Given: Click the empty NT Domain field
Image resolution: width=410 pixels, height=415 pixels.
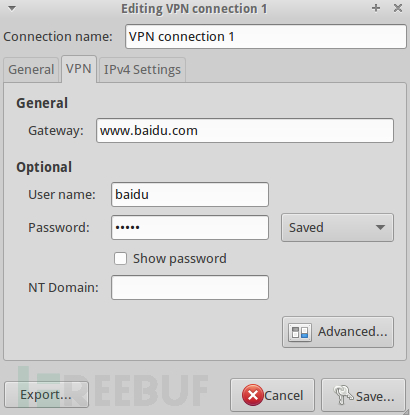Looking at the screenshot, I should (190, 287).
